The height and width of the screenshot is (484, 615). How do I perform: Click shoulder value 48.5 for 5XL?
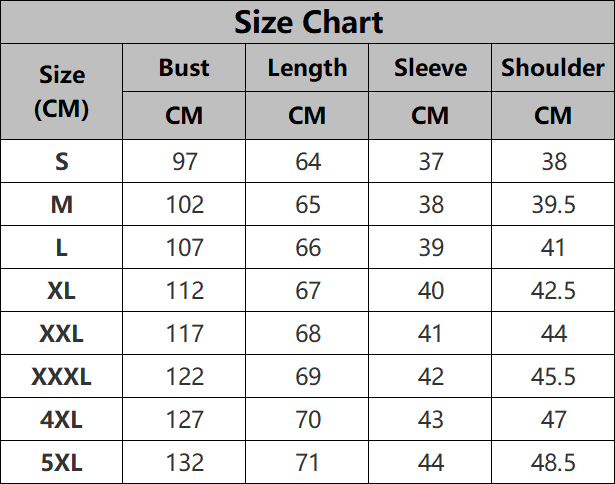pyautogui.click(x=553, y=463)
